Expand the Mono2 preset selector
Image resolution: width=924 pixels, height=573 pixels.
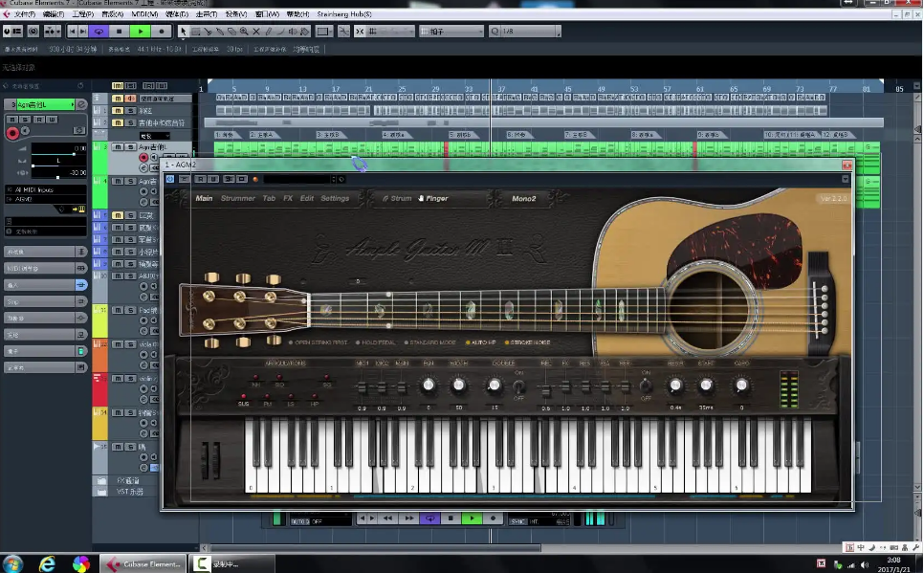524,199
